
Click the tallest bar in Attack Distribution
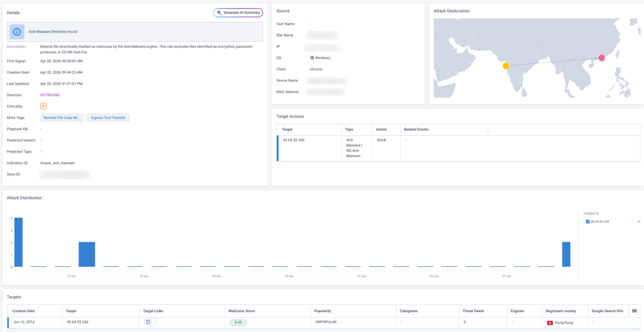(19, 242)
